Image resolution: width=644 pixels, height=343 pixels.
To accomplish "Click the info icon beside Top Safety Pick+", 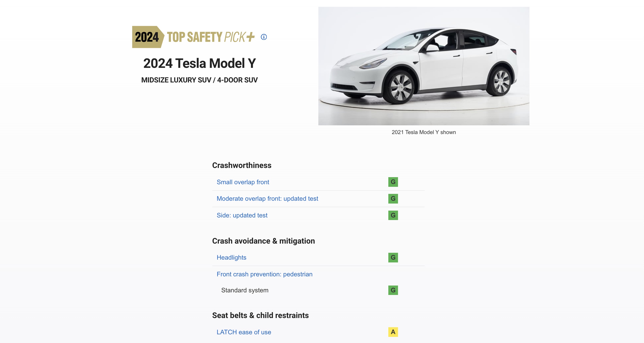I will (264, 37).
